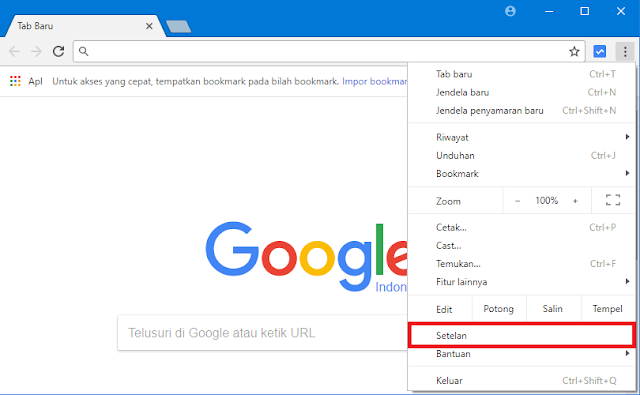Maximize the Chrome window
Screen dimensions: 640x395
point(584,11)
